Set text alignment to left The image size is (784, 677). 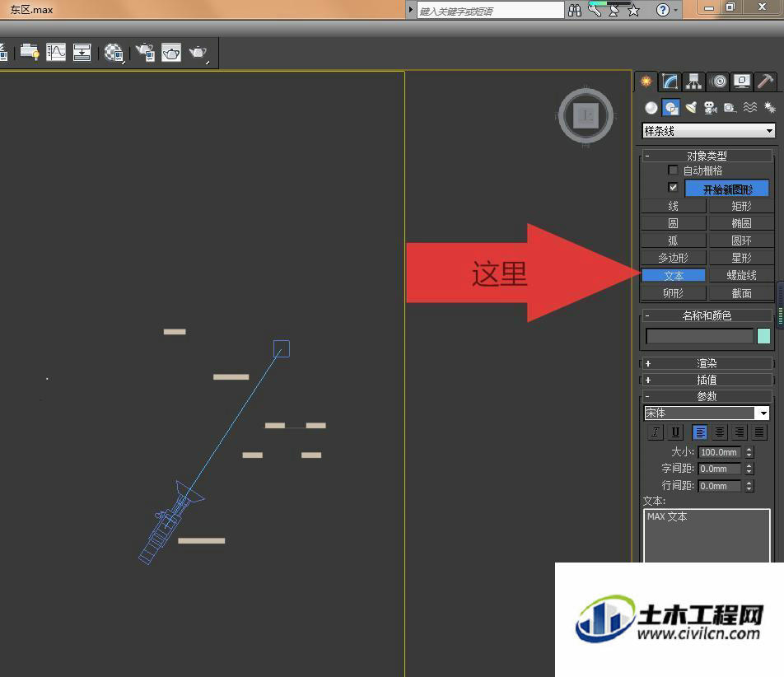click(x=700, y=432)
